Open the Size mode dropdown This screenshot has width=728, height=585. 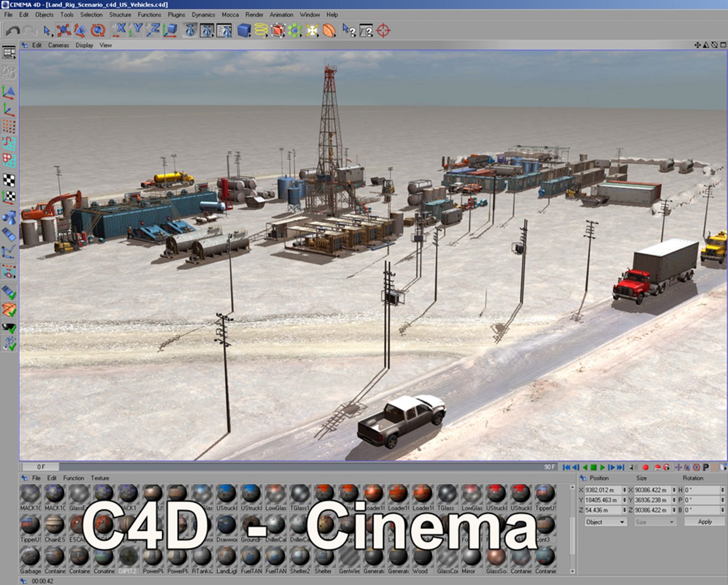(x=655, y=522)
